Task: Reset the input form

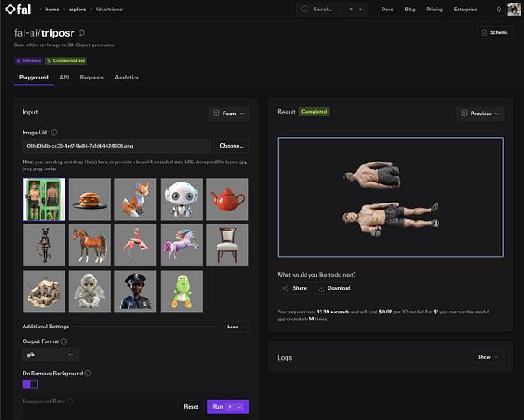Action: coord(191,407)
